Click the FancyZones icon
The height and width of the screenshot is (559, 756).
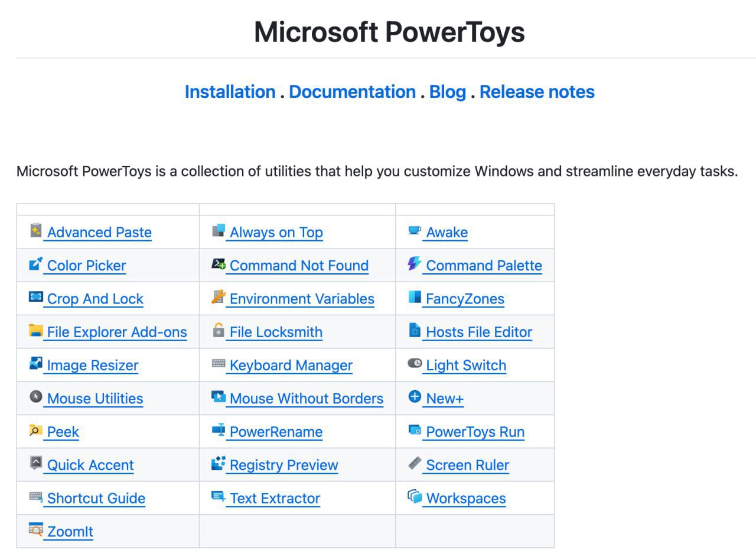tap(415, 298)
